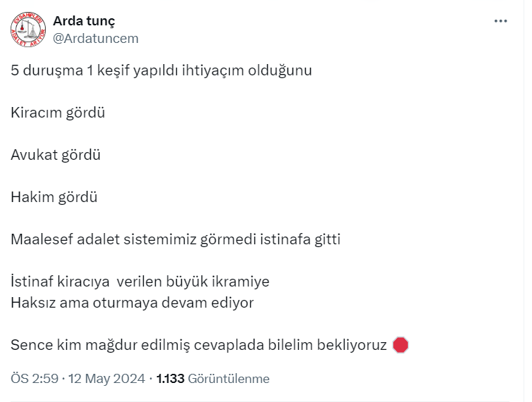Screen dimensions: 532x402
Task: Click the "Sence kim mağdur edilmiş" question line
Action: [x=199, y=345]
